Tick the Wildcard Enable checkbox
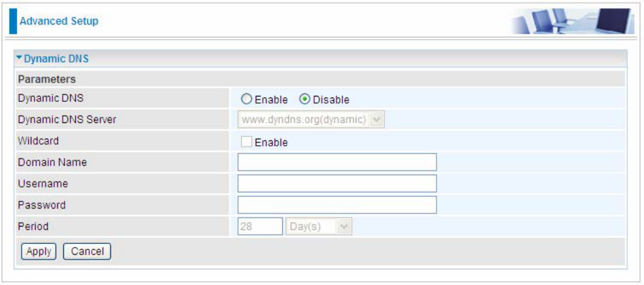This screenshot has width=644, height=285. coord(247,142)
